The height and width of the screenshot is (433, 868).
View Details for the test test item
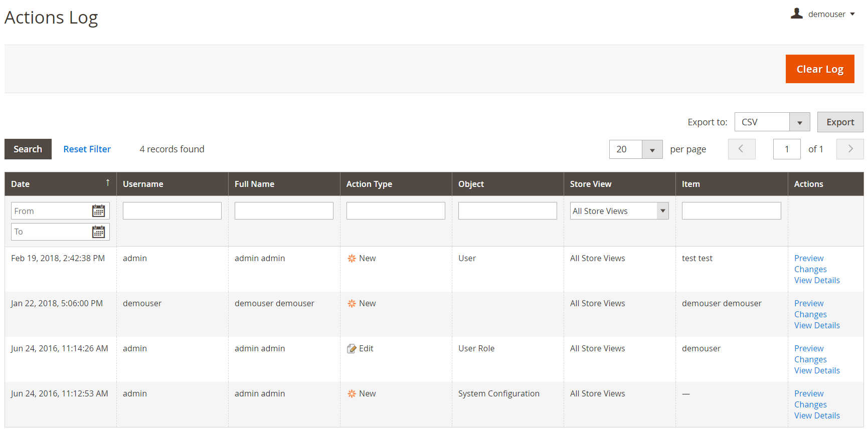816,280
